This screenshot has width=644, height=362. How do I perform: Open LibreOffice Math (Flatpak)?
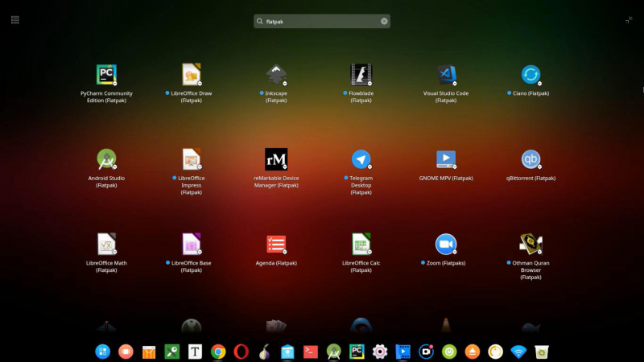[106, 245]
